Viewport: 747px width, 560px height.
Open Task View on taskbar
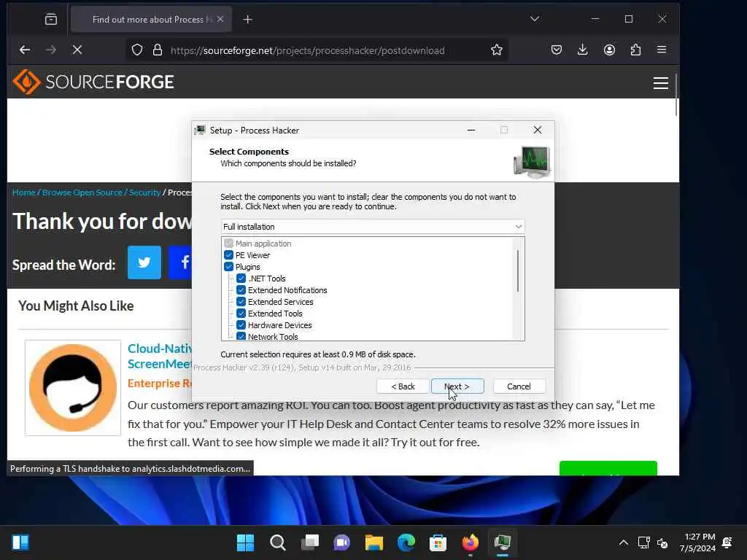coord(309,542)
